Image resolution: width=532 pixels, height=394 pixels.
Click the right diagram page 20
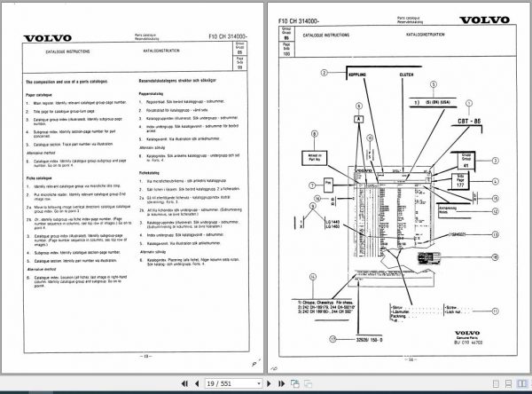point(399,188)
